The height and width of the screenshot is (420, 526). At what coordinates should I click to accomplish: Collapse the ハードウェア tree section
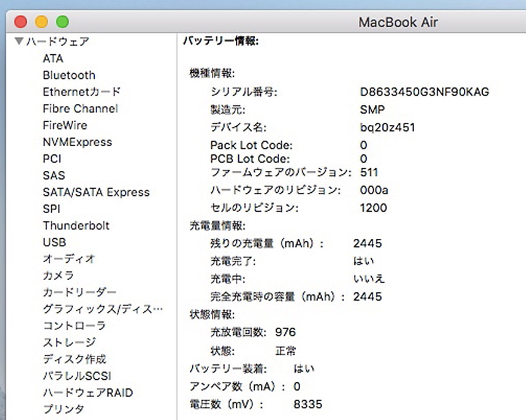pos(18,42)
